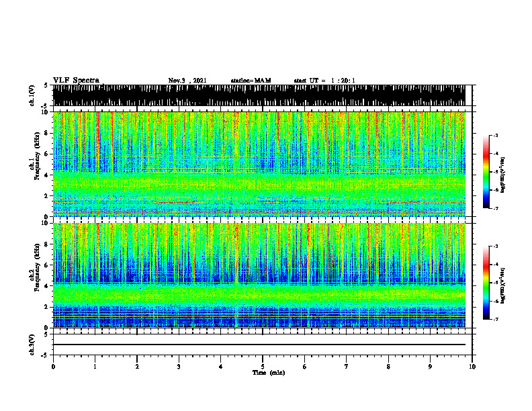Image resolution: width=532 pixels, height=411 pixels.
Task: Click inside the black ch.1 waveform panel
Action: (259, 95)
